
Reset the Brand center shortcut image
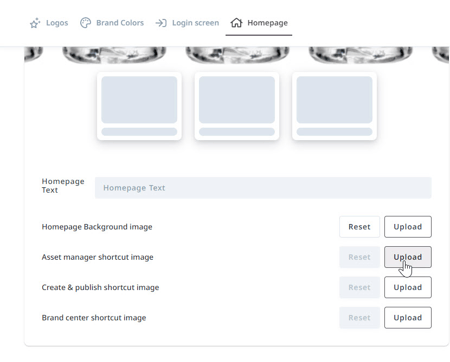pyautogui.click(x=359, y=318)
